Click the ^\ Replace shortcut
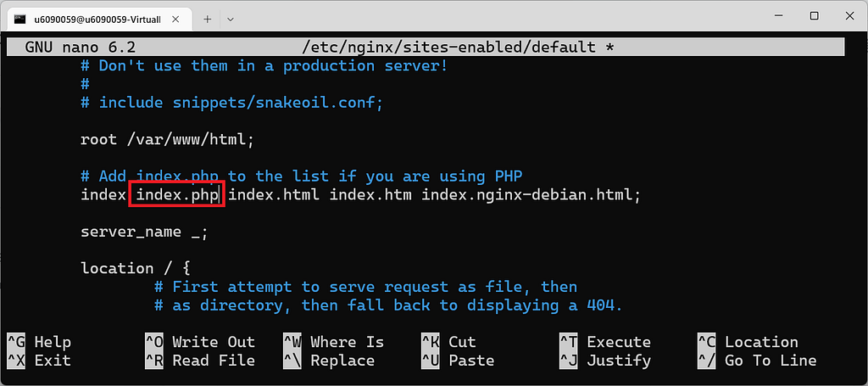The height and width of the screenshot is (386, 868). point(329,361)
